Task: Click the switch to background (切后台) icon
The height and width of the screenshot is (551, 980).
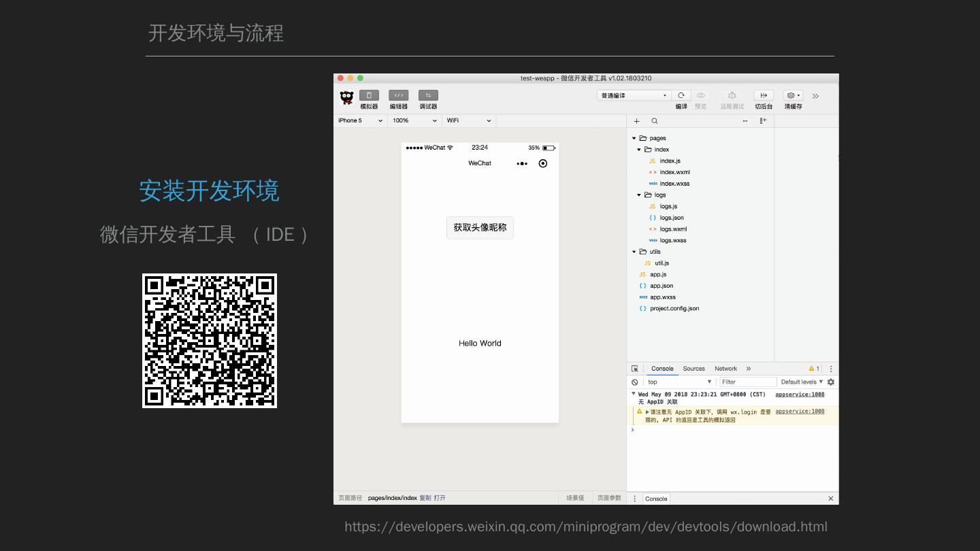Action: point(763,96)
